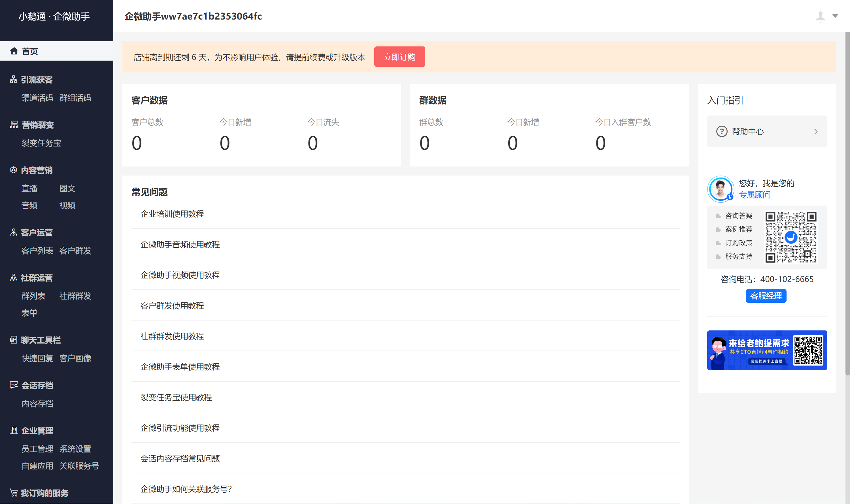Open 图文 under 内容营销

pos(67,189)
